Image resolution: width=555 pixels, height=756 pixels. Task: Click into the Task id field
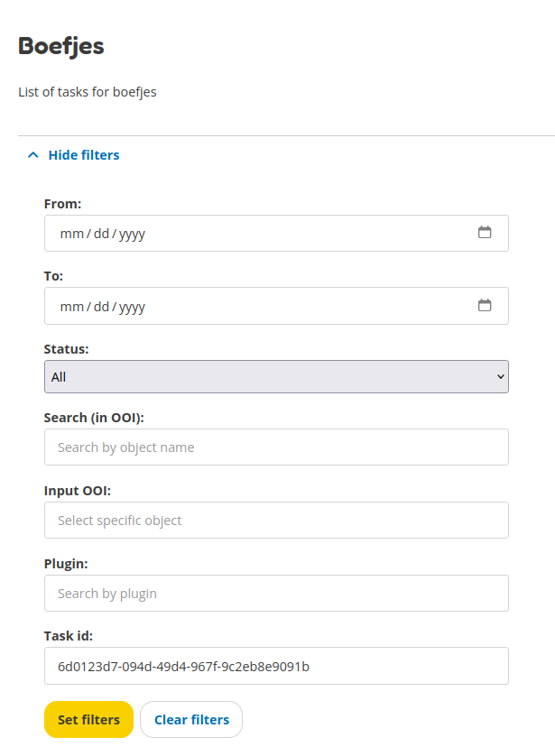[x=275, y=667]
